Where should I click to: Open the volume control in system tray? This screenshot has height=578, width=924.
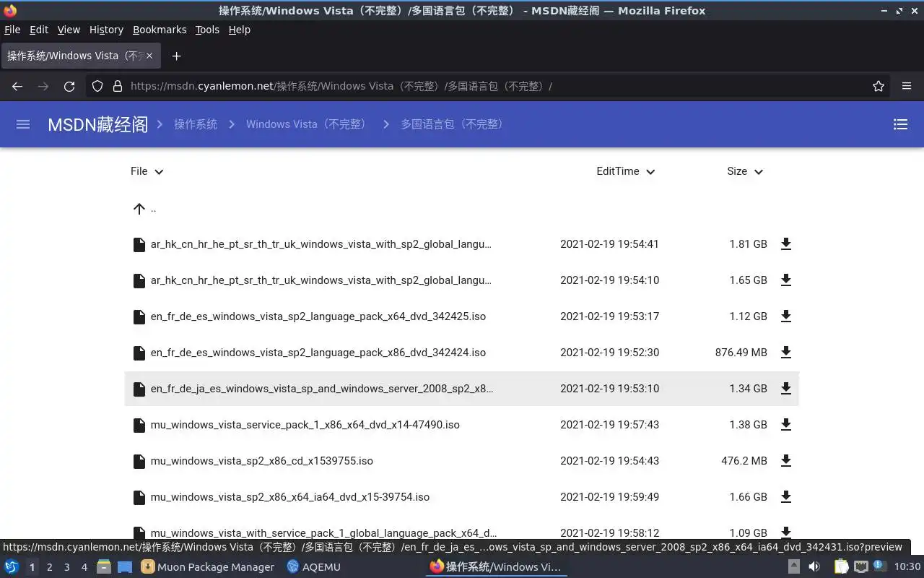pos(814,567)
